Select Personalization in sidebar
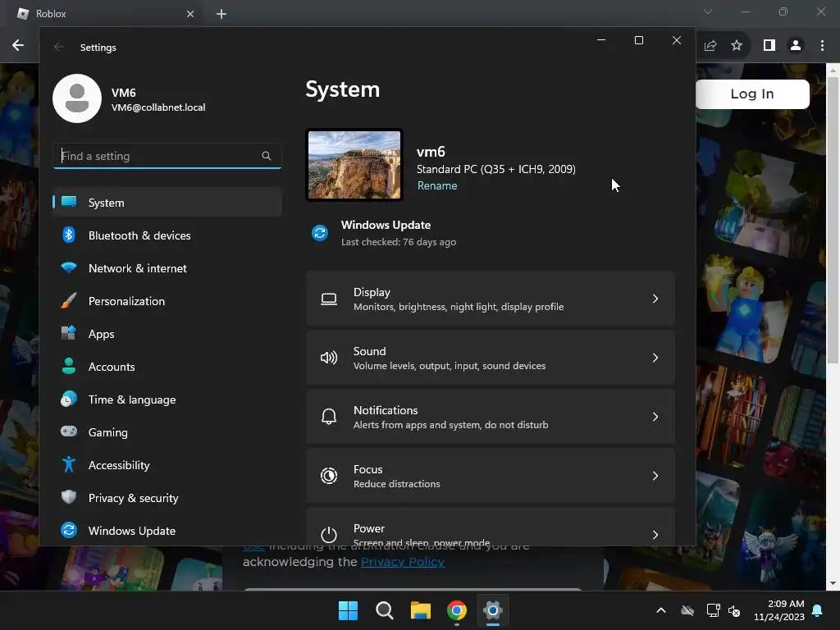This screenshot has width=840, height=630. 167,301
